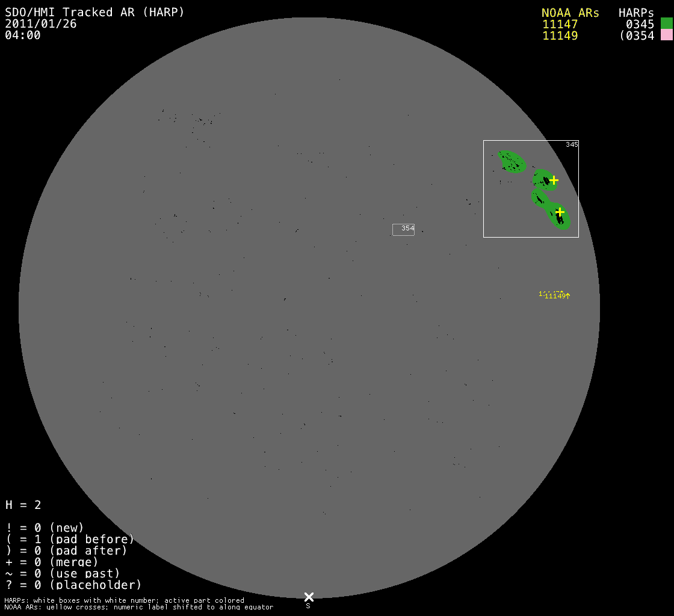Select the upper yellow cross in box 345

click(x=554, y=180)
